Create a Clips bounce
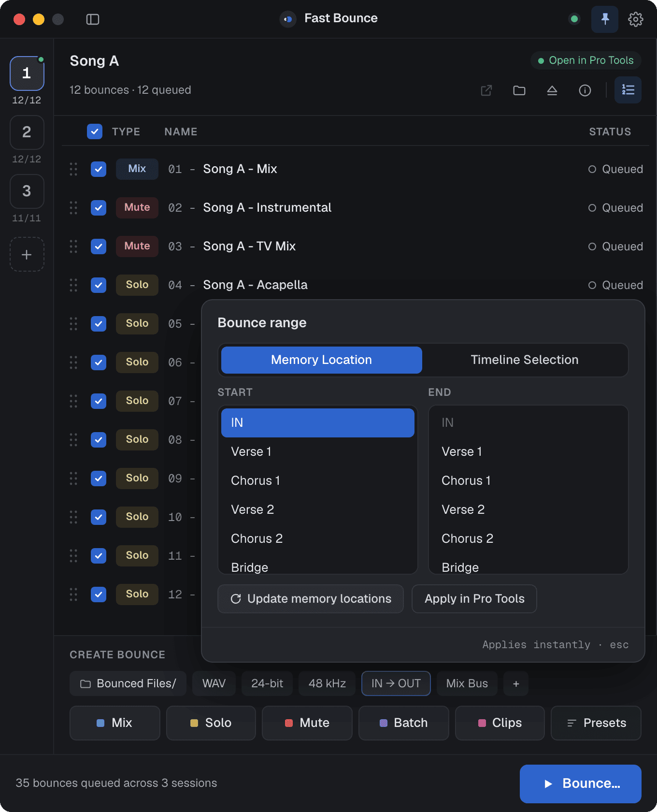 (500, 723)
